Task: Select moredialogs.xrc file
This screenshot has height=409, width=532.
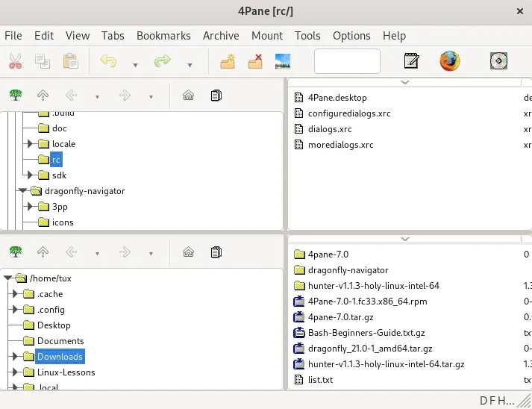Action: [341, 145]
